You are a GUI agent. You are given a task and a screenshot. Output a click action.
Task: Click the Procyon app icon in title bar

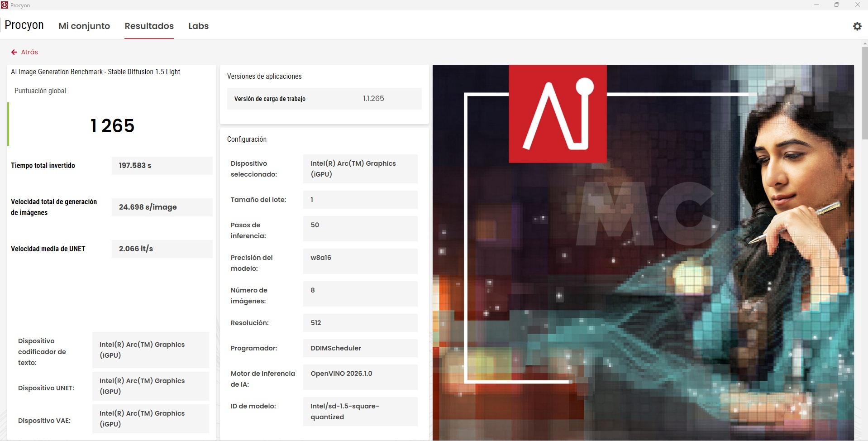pyautogui.click(x=5, y=5)
